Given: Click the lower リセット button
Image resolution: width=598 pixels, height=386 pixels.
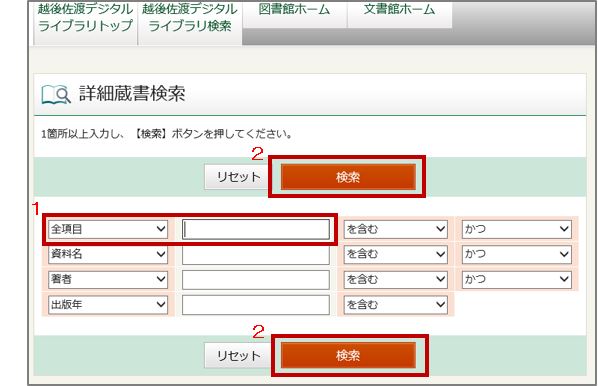Looking at the screenshot, I should [238, 355].
